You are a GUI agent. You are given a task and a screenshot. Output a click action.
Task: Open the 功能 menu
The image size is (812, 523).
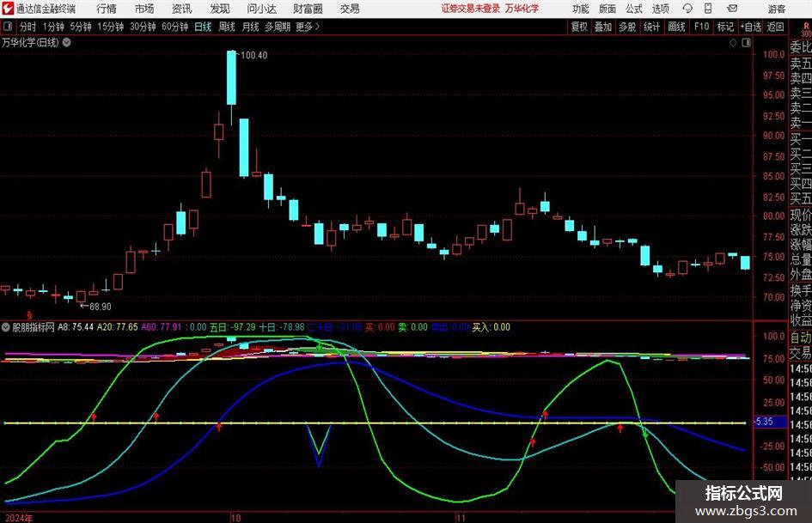(x=581, y=9)
